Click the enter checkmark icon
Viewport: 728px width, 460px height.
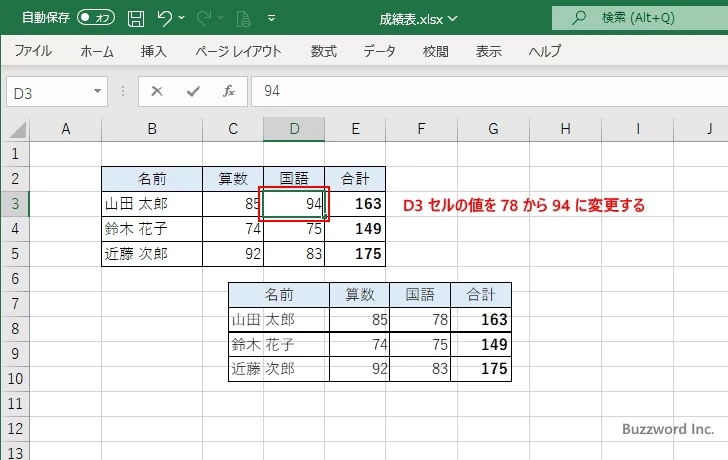click(192, 91)
